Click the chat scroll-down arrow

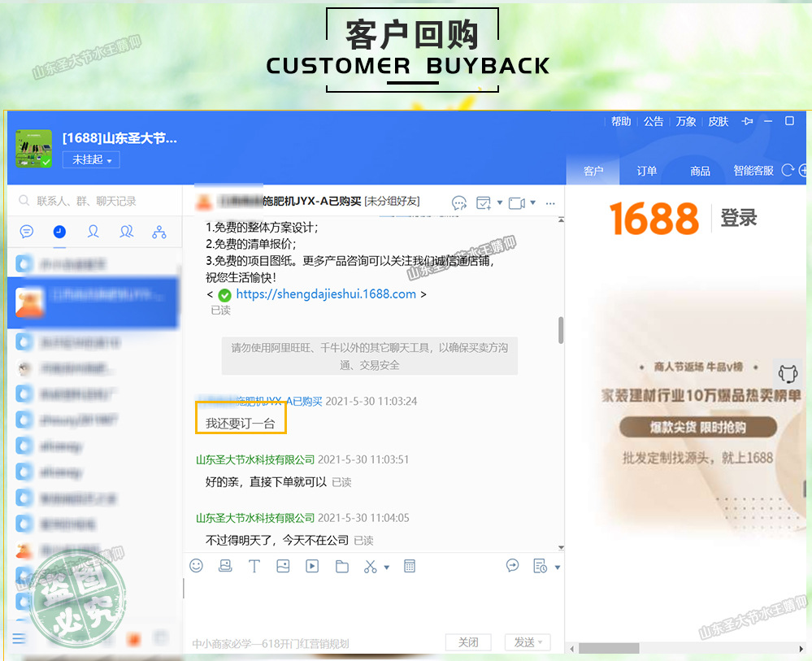[561, 547]
